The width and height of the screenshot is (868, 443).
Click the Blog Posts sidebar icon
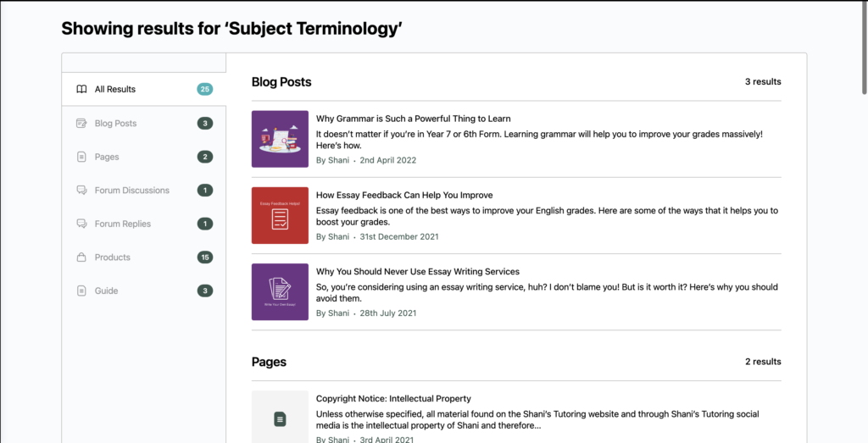click(81, 123)
